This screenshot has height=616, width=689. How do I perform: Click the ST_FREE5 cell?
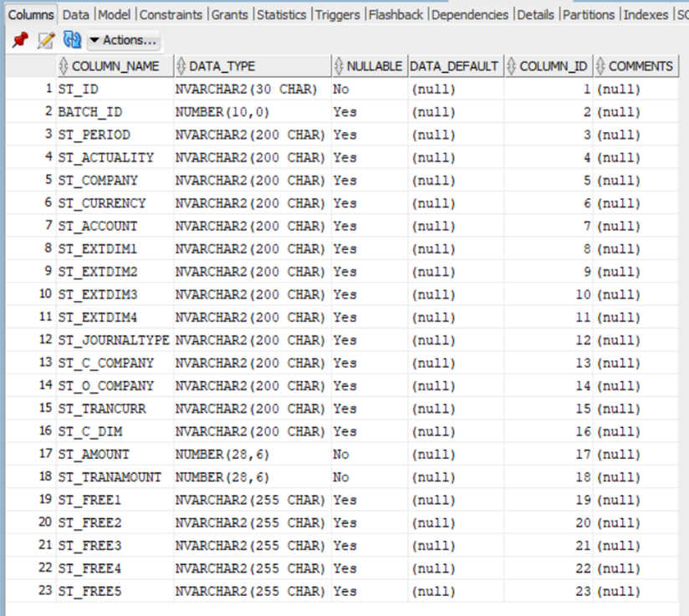coord(115,592)
